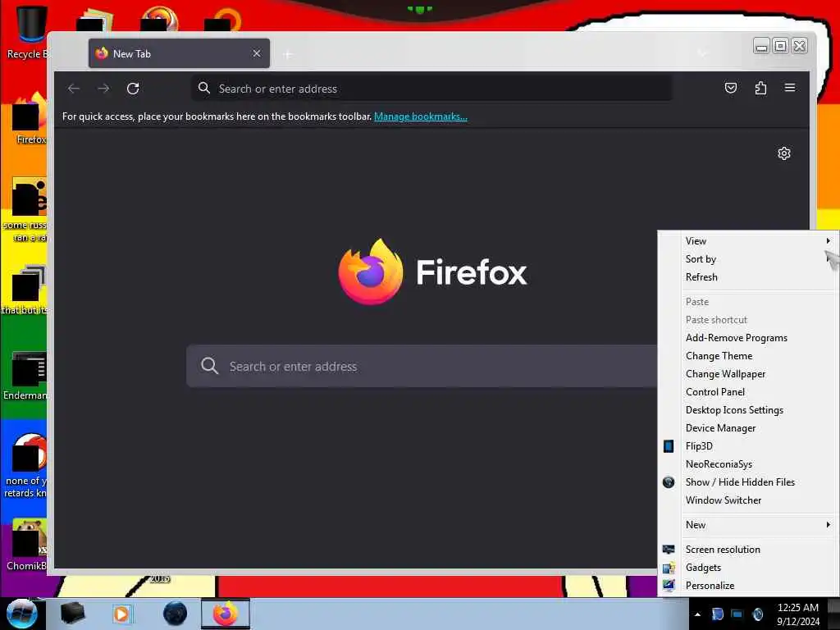Click the round power tray icon

pos(757,614)
